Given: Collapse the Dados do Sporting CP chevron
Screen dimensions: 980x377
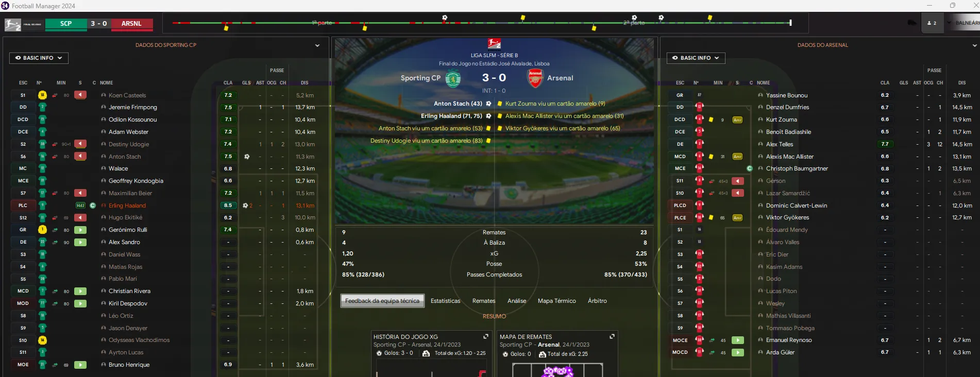Looking at the screenshot, I should pos(317,45).
